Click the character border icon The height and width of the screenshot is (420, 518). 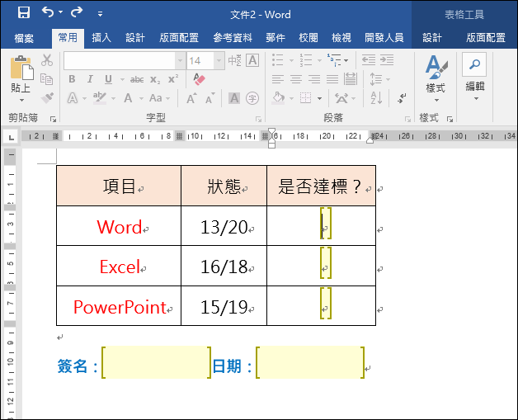(252, 60)
